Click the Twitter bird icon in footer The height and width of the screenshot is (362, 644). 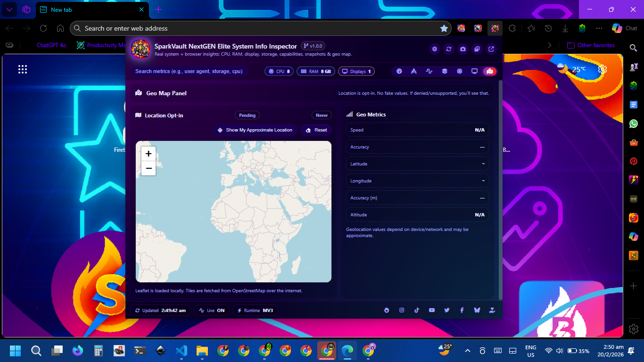447,310
